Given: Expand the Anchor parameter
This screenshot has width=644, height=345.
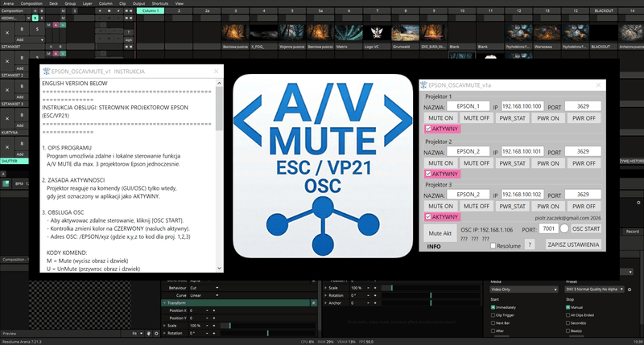Looking at the screenshot, I should 326,303.
